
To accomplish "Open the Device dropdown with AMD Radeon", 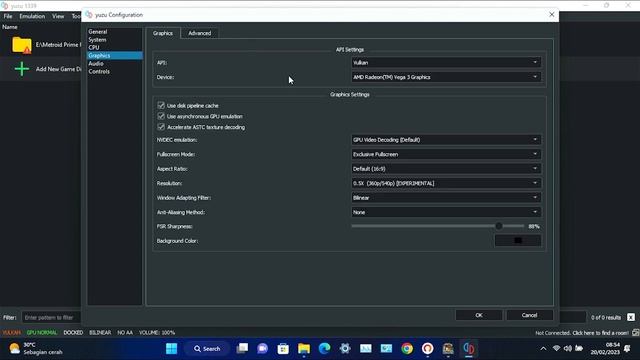I will (x=446, y=77).
